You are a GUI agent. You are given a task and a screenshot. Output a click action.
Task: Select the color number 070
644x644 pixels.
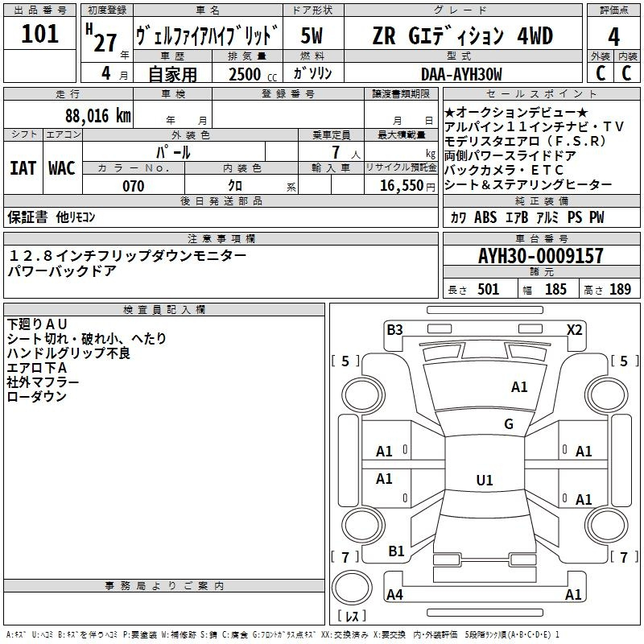coord(133,186)
